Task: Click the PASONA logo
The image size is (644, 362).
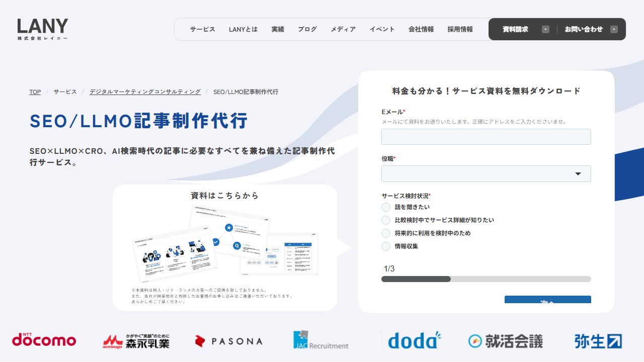Action: click(228, 341)
